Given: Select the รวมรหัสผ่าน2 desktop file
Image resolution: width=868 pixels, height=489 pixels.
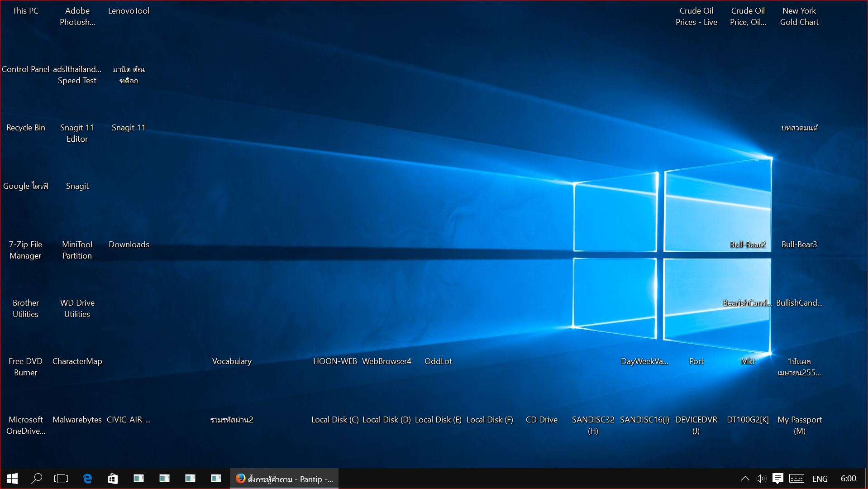Looking at the screenshot, I should pos(232,420).
